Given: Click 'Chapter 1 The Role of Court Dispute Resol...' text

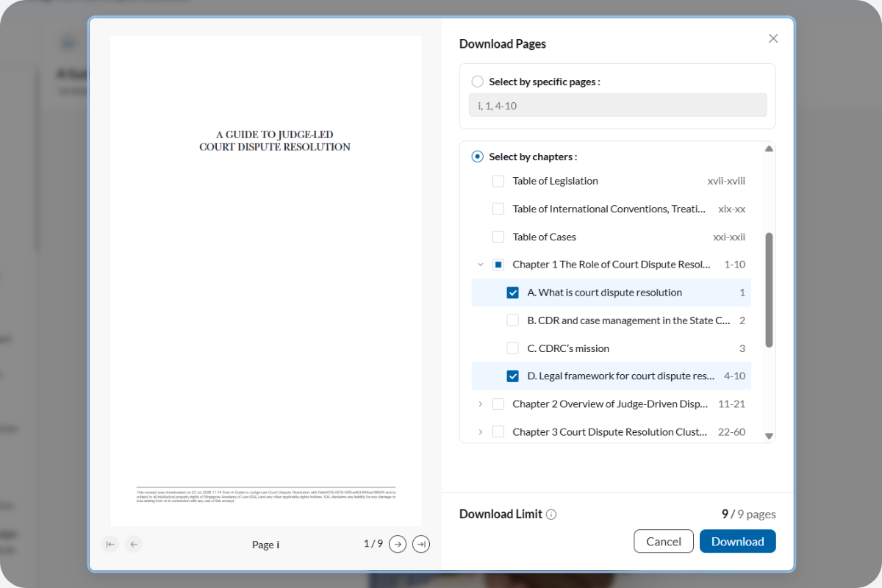Looking at the screenshot, I should point(612,265).
